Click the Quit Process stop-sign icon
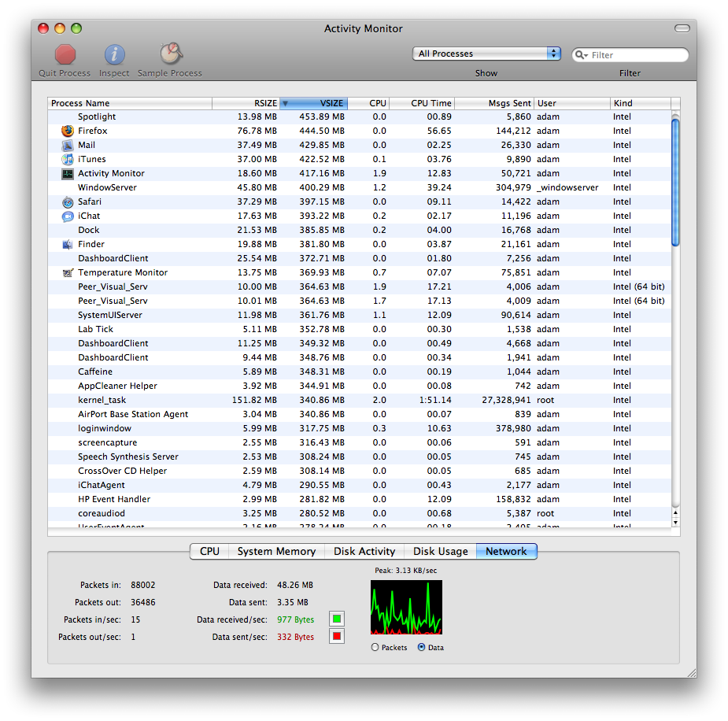 click(65, 54)
